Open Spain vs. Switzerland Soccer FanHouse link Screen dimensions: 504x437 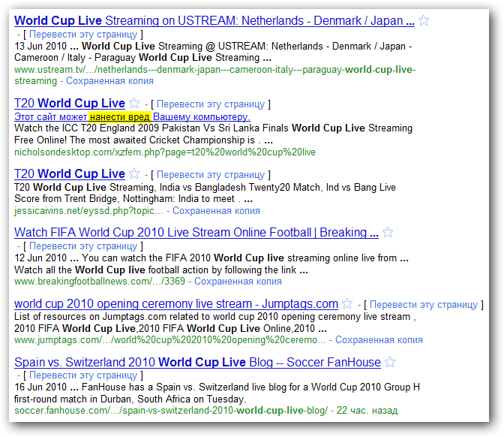(x=197, y=363)
